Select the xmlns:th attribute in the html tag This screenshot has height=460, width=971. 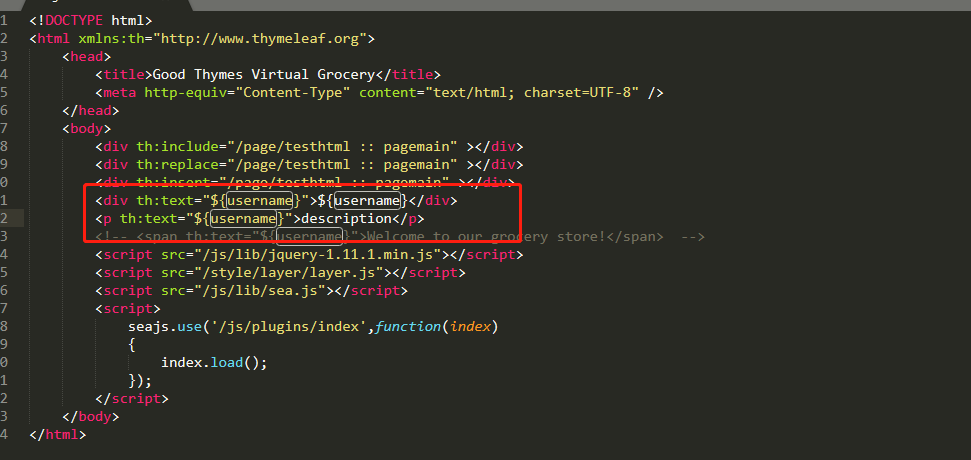coord(111,39)
